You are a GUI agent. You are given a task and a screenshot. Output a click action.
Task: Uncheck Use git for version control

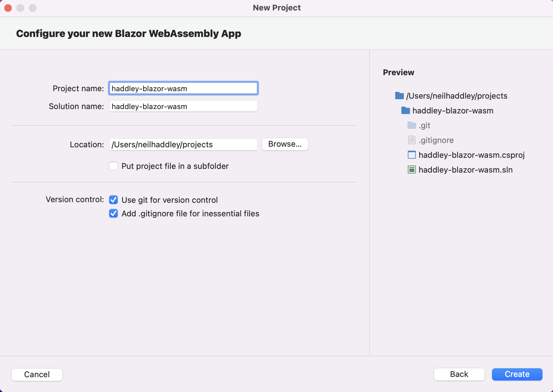[x=113, y=200]
